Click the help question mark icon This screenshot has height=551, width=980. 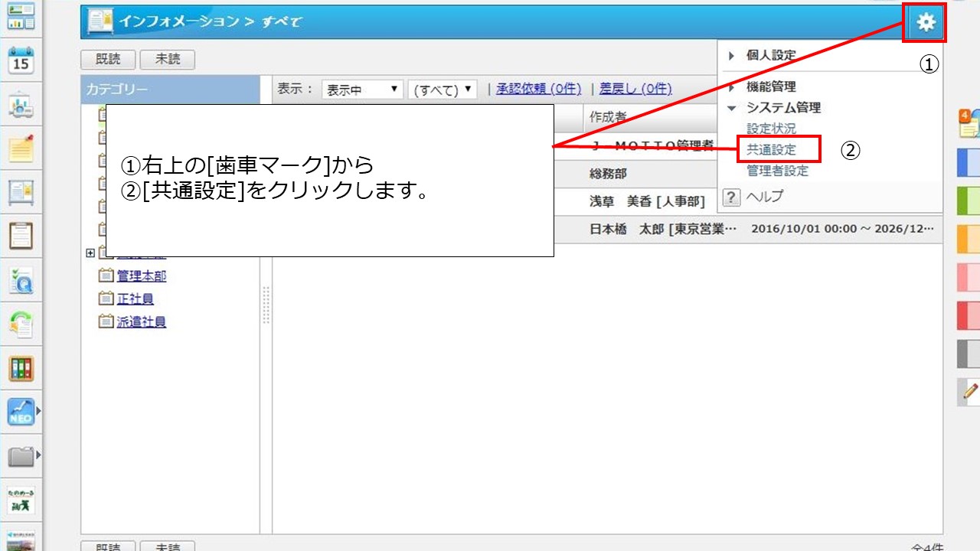tap(732, 197)
